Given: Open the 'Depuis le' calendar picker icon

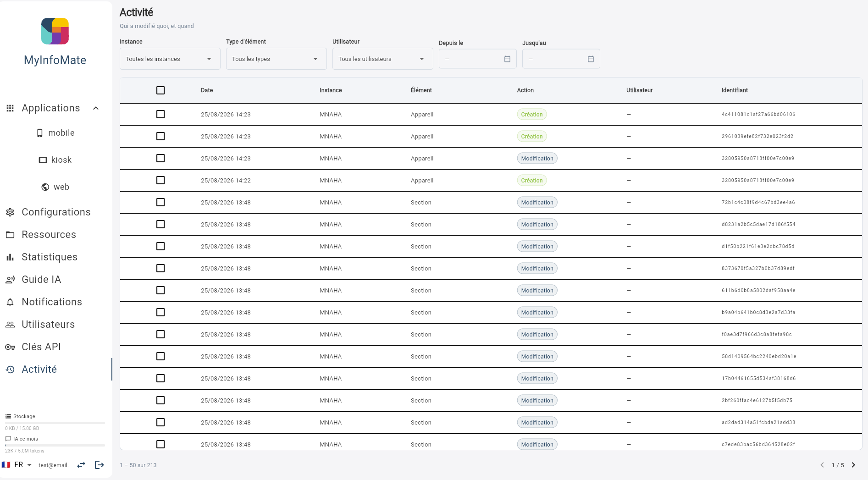Looking at the screenshot, I should 507,59.
